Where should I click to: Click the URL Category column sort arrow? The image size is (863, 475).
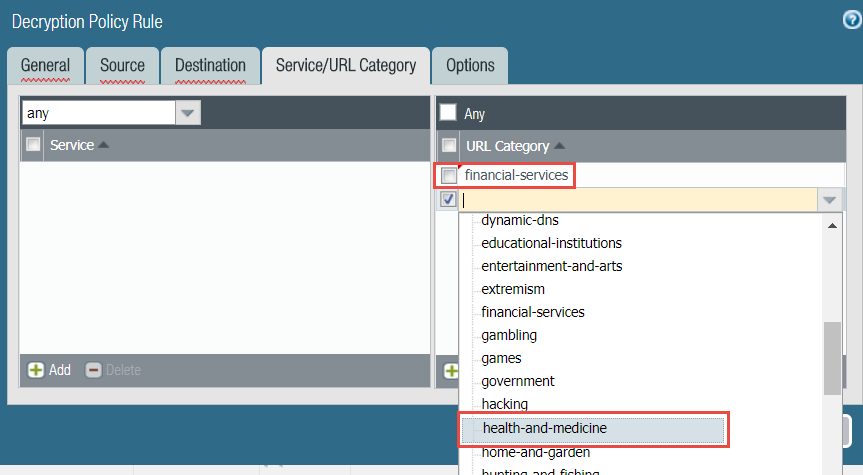point(559,146)
